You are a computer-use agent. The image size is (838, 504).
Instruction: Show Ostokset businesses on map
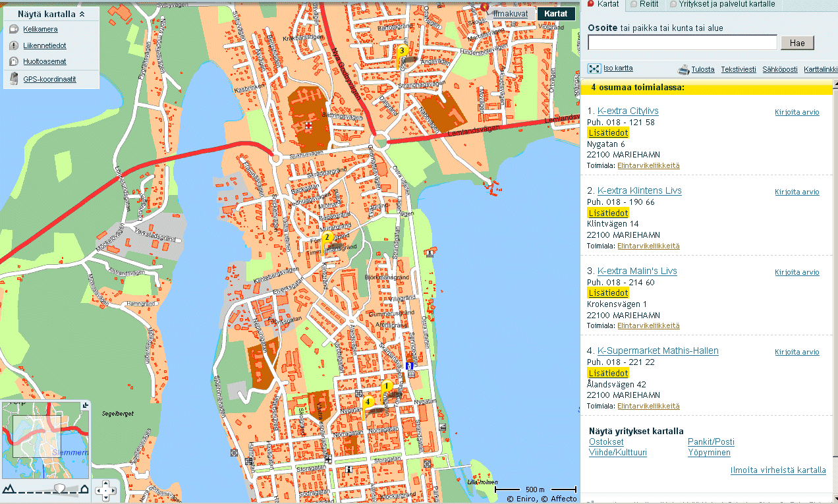click(606, 442)
